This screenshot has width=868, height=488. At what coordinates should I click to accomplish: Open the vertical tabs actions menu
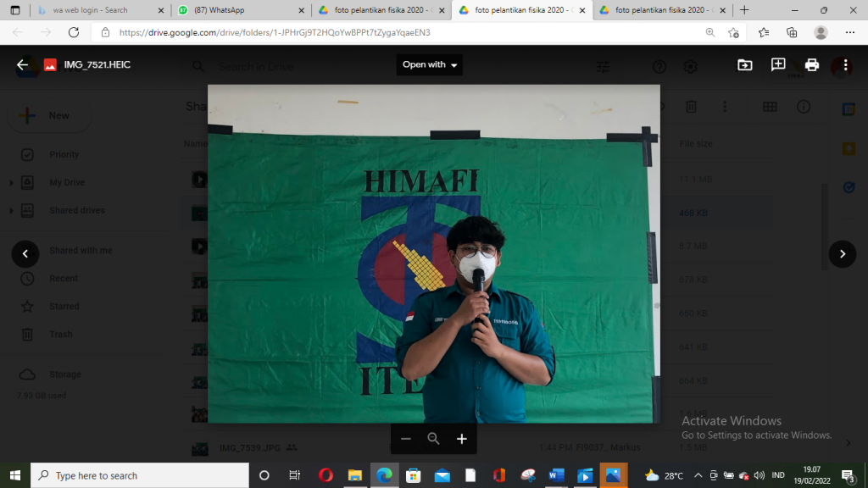tap(15, 10)
